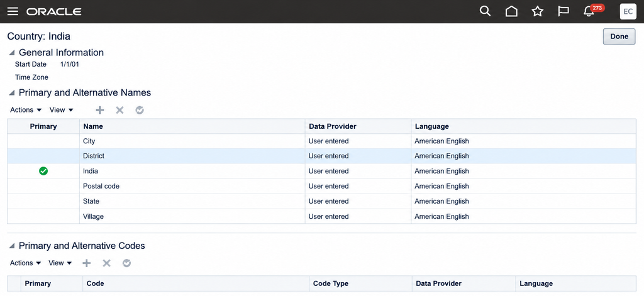Click the Oracle logo

pos(54,11)
